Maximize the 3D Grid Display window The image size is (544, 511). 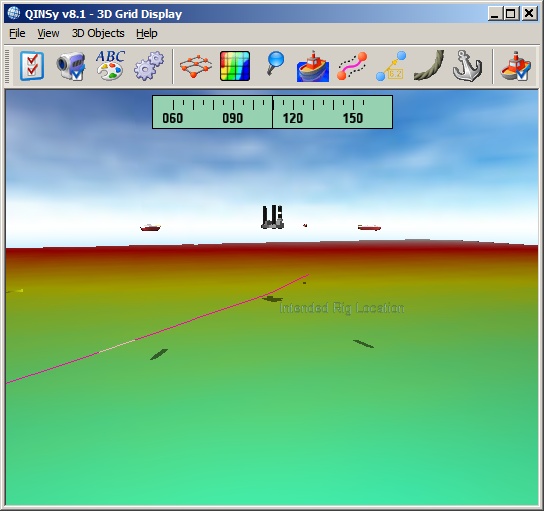point(511,14)
